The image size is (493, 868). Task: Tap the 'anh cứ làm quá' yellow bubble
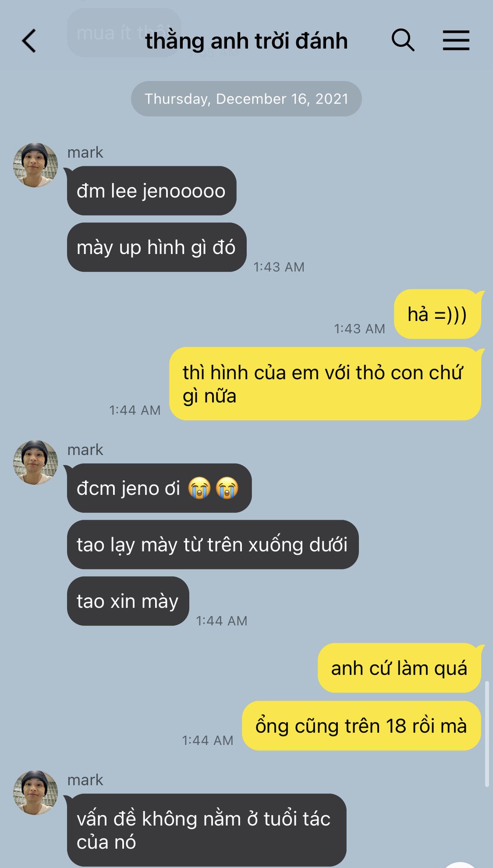pos(399,668)
